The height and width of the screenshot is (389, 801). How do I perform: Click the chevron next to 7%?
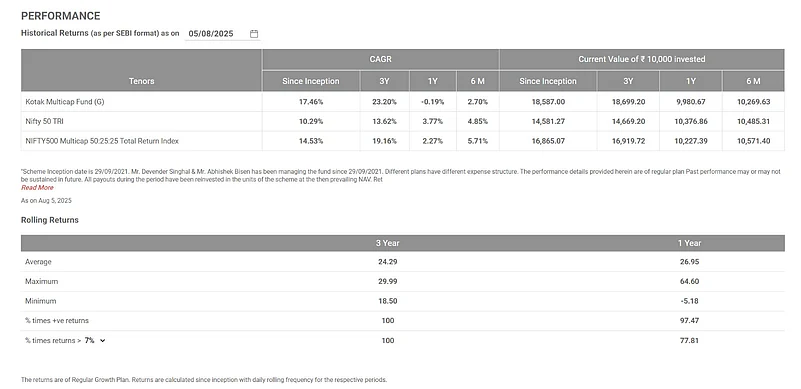(103, 340)
